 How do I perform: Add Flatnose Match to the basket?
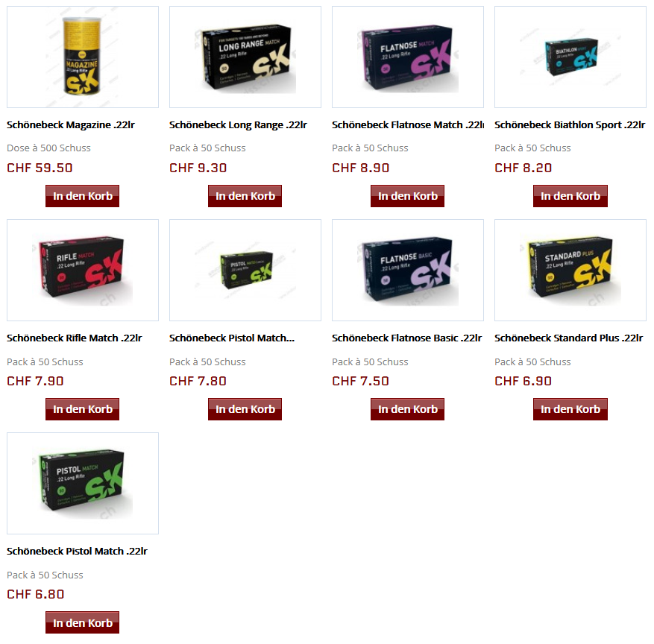coord(407,196)
